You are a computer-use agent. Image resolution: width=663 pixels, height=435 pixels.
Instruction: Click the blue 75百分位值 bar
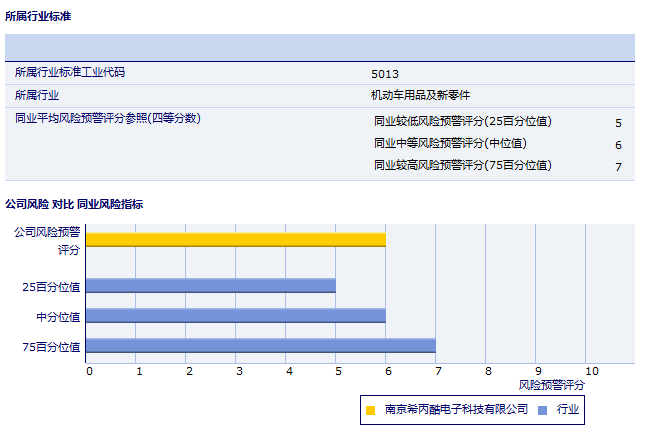tap(260, 346)
